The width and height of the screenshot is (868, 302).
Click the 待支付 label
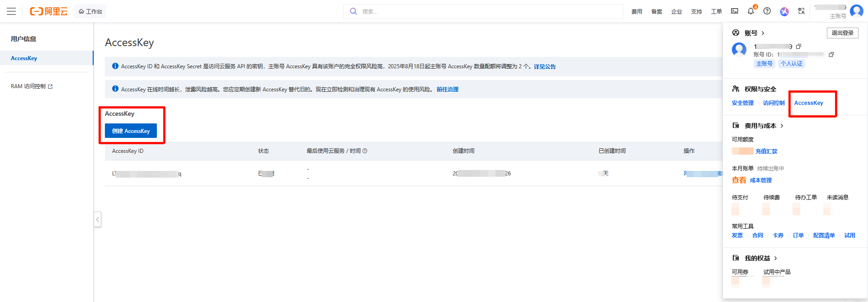coord(740,198)
